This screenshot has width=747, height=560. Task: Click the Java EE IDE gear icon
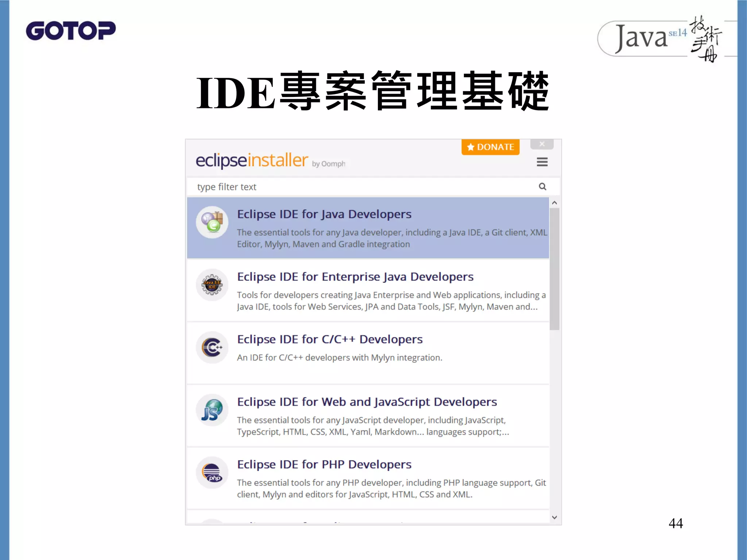[212, 285]
